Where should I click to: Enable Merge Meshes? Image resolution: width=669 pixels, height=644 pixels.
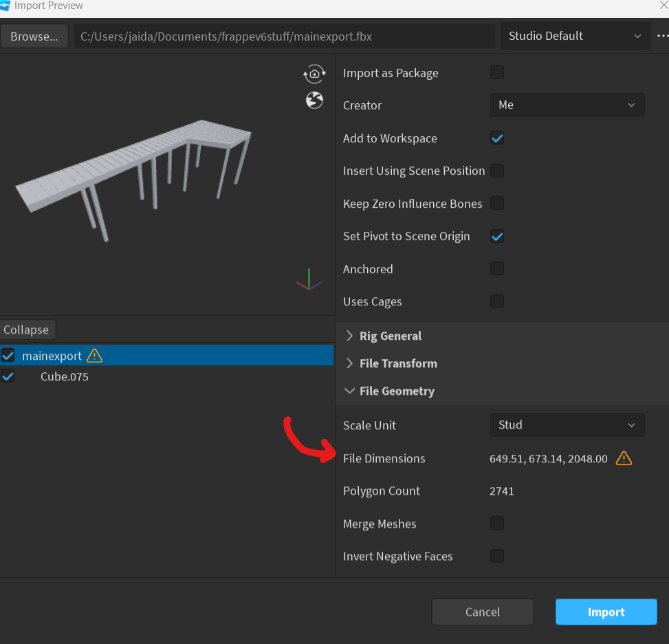[x=497, y=523]
